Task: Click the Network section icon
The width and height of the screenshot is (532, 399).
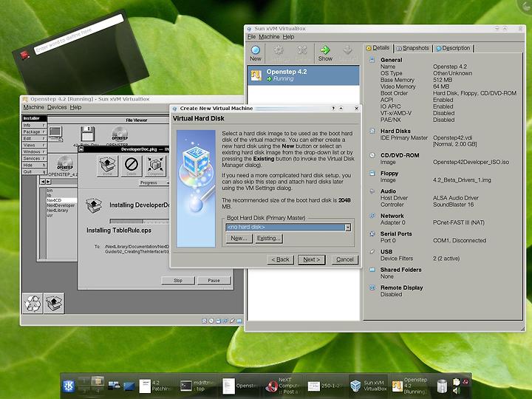Action: tap(372, 216)
